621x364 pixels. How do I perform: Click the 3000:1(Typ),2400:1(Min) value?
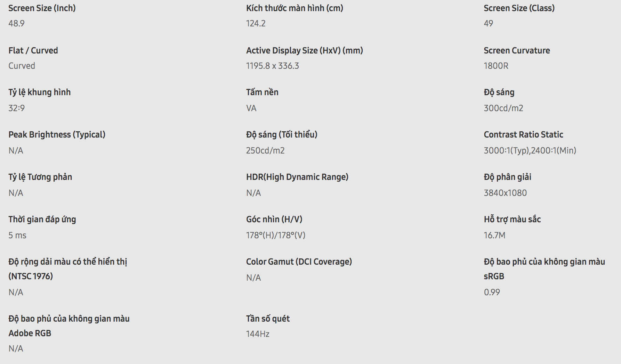[530, 150]
